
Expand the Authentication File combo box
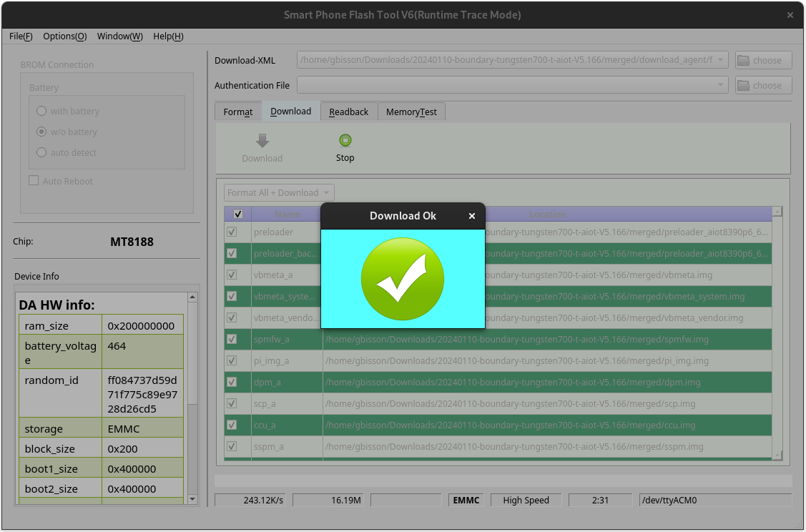click(x=720, y=85)
